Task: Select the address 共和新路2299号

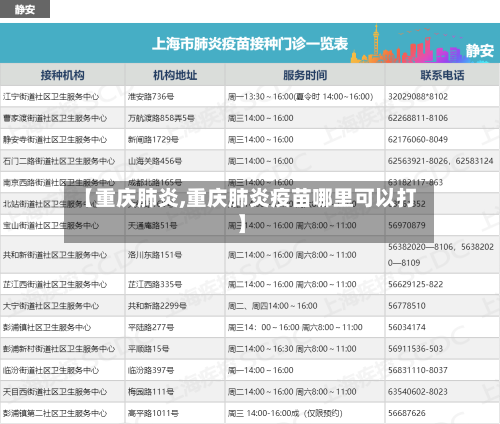Action: tap(157, 306)
